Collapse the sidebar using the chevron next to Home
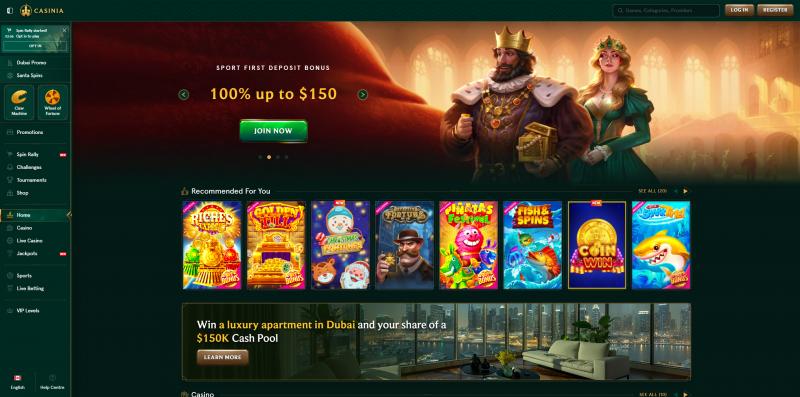 point(69,215)
